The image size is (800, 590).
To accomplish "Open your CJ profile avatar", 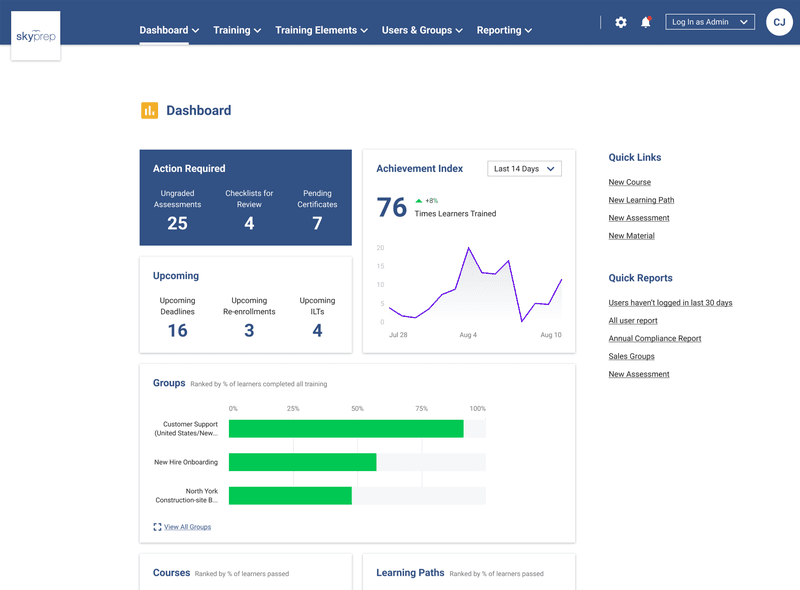I will (779, 21).
